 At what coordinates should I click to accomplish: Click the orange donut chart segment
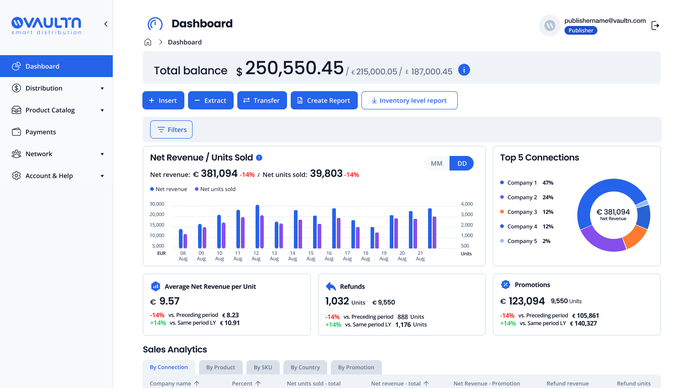(x=634, y=236)
